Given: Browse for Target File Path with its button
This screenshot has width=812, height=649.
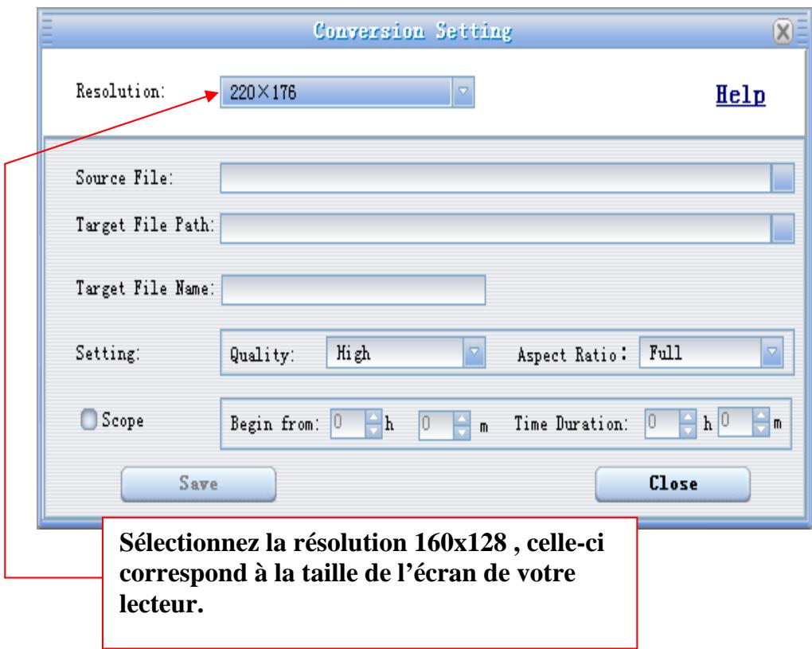Looking at the screenshot, I should click(x=783, y=228).
